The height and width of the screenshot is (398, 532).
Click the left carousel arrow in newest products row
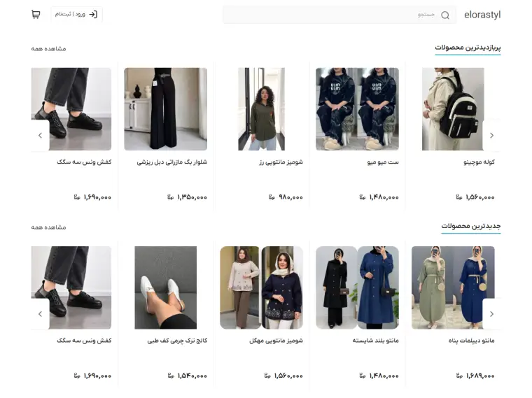tap(40, 314)
